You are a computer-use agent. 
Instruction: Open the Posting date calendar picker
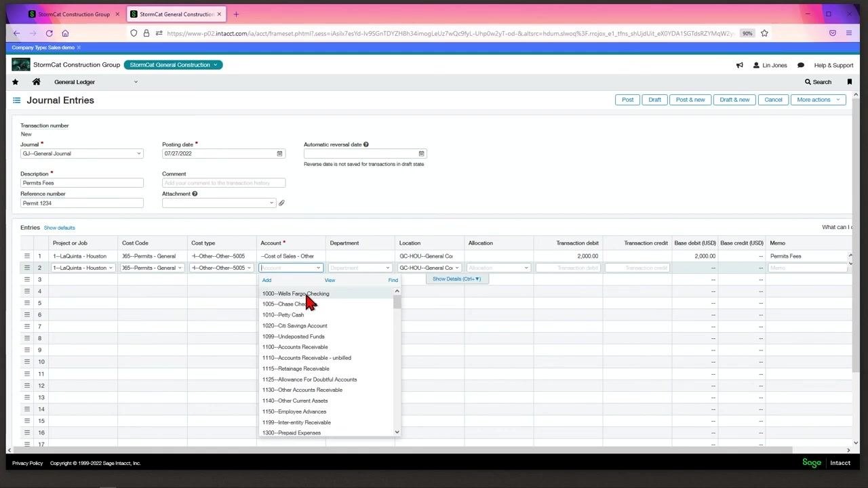click(279, 154)
